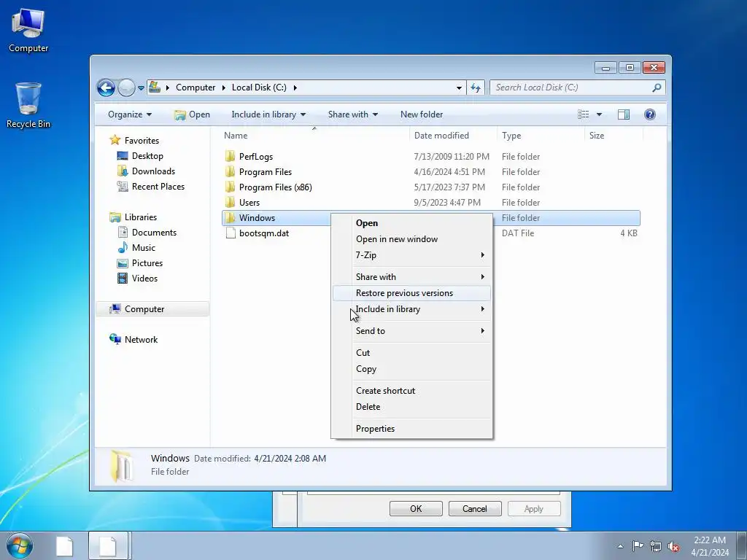The height and width of the screenshot is (560, 747).
Task: Choose Delete from the context menu
Action: (411, 407)
